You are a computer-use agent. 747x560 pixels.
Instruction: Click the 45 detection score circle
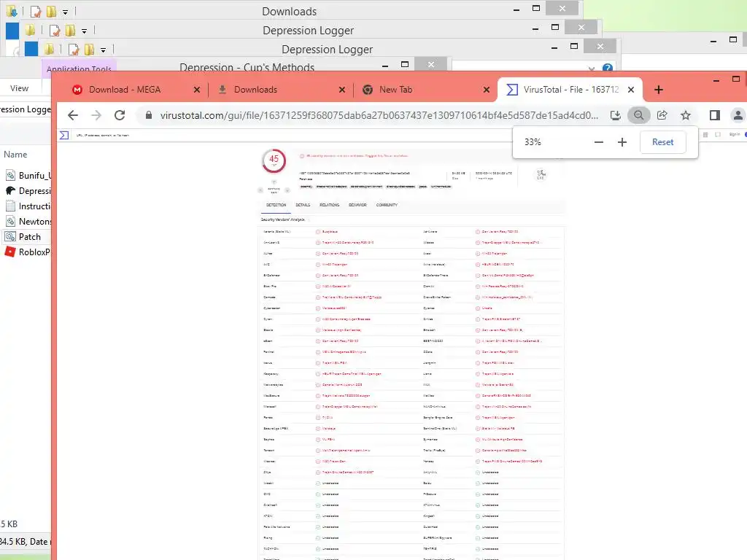274,160
